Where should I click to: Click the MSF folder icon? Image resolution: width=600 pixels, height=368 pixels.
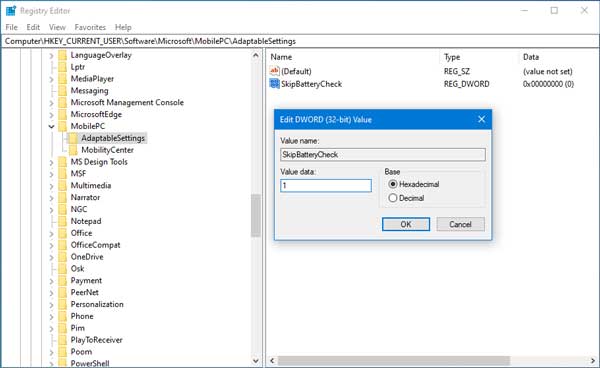(62, 174)
